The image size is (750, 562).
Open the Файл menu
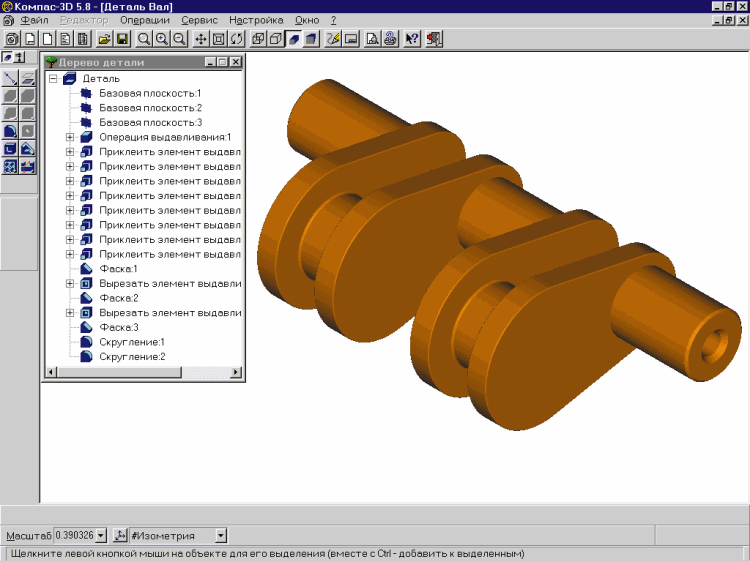click(x=34, y=21)
